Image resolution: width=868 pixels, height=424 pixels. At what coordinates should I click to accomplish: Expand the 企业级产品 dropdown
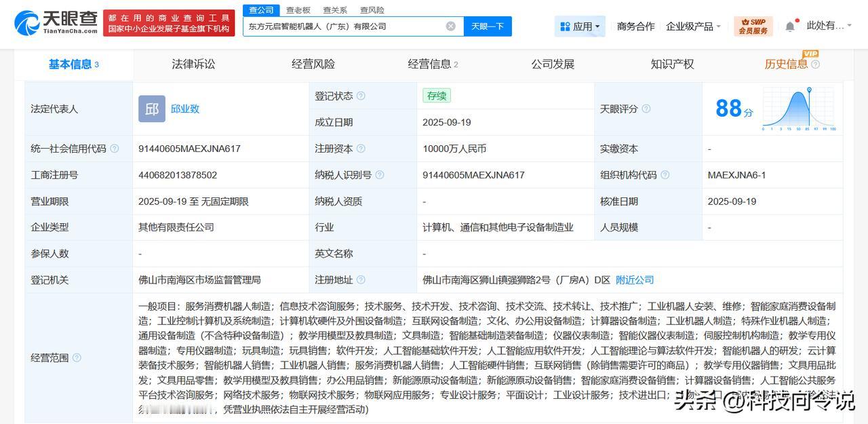pyautogui.click(x=693, y=26)
